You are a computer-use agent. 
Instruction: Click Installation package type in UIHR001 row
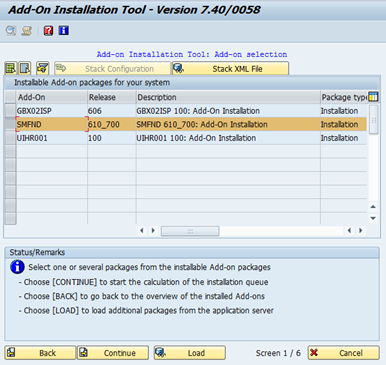click(x=344, y=138)
